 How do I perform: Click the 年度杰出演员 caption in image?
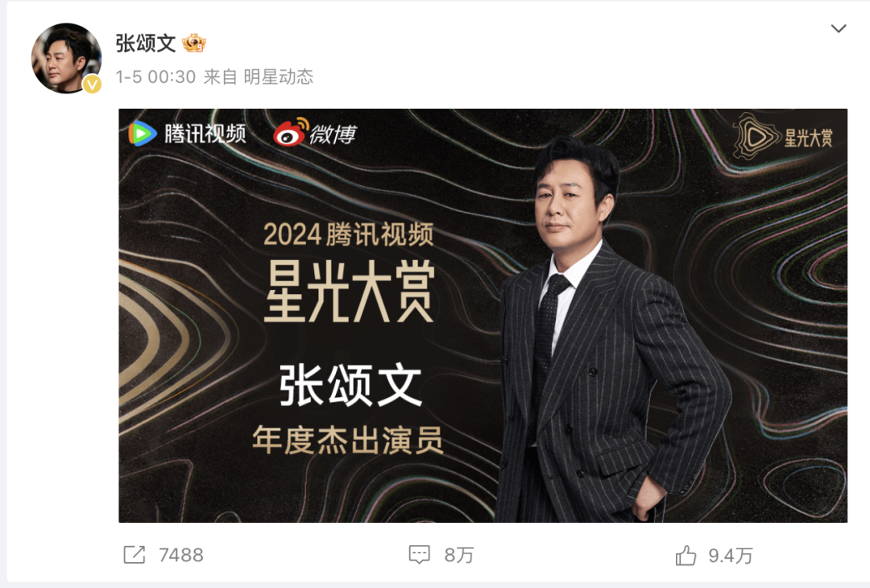(x=348, y=441)
